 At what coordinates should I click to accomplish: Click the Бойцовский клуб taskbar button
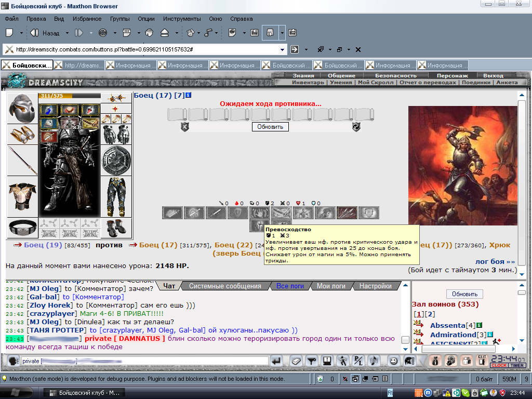85,393
